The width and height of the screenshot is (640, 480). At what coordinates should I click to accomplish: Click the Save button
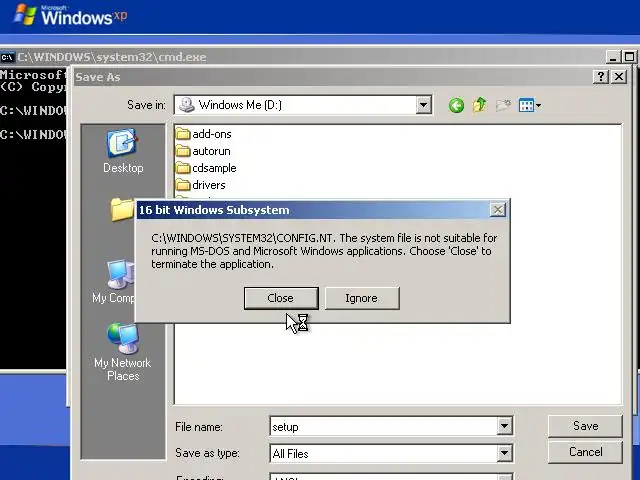585,426
